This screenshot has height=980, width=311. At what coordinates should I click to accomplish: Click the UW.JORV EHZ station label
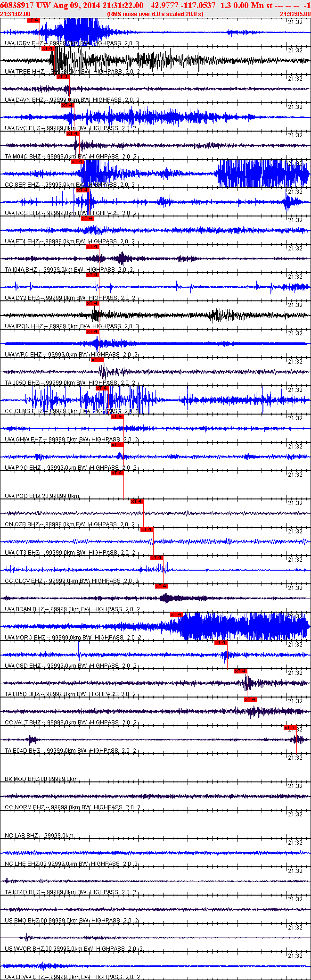click(x=24, y=43)
